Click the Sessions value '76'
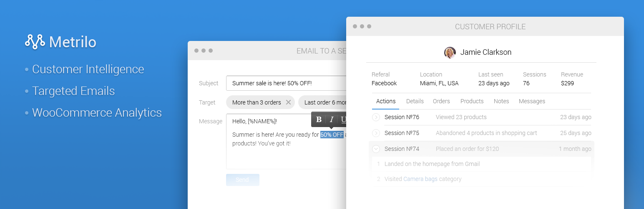644x209 pixels. pyautogui.click(x=526, y=83)
